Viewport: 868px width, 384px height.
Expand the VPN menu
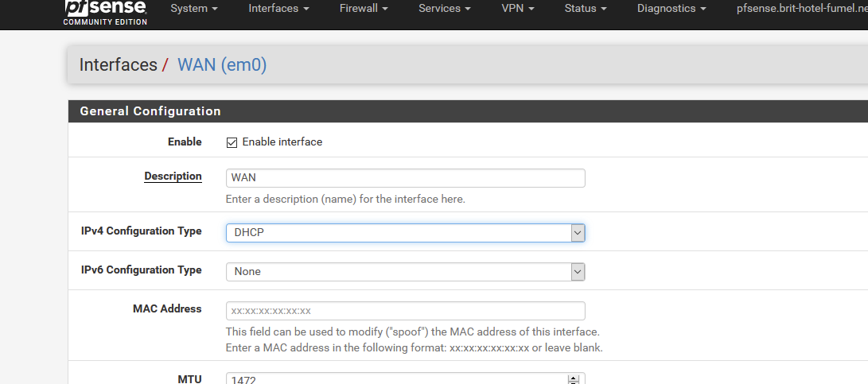[x=518, y=8]
